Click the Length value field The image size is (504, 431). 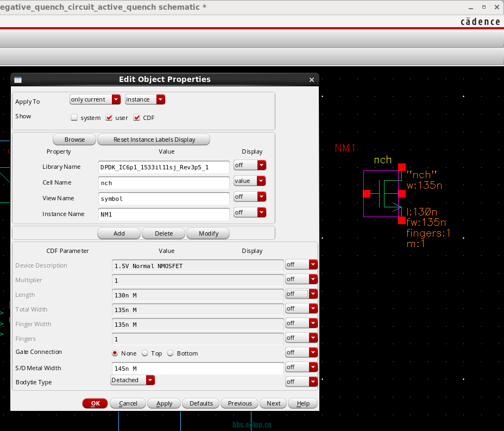[x=197, y=295]
